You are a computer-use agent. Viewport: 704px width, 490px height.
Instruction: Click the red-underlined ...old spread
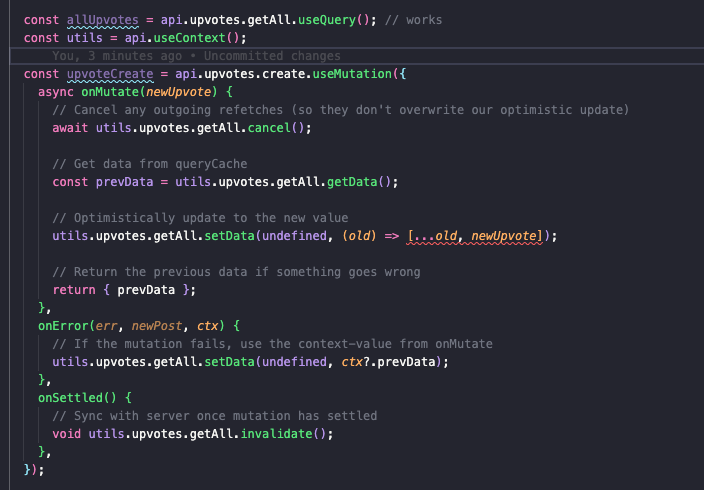pyautogui.click(x=435, y=236)
